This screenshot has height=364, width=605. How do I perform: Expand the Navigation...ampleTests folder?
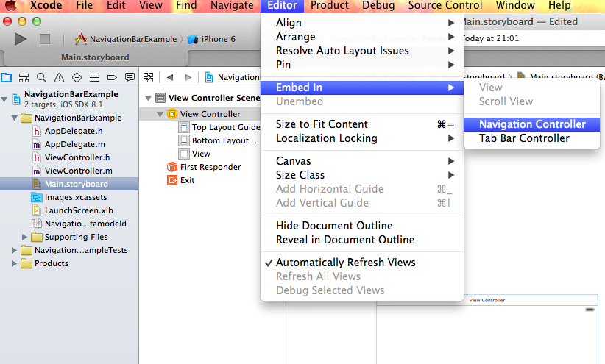pyautogui.click(x=14, y=250)
